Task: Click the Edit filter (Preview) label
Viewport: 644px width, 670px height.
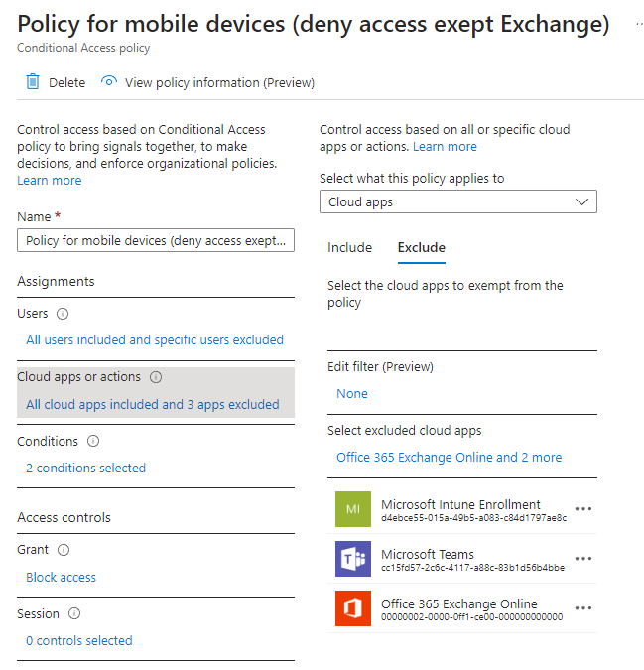Action: tap(380, 367)
